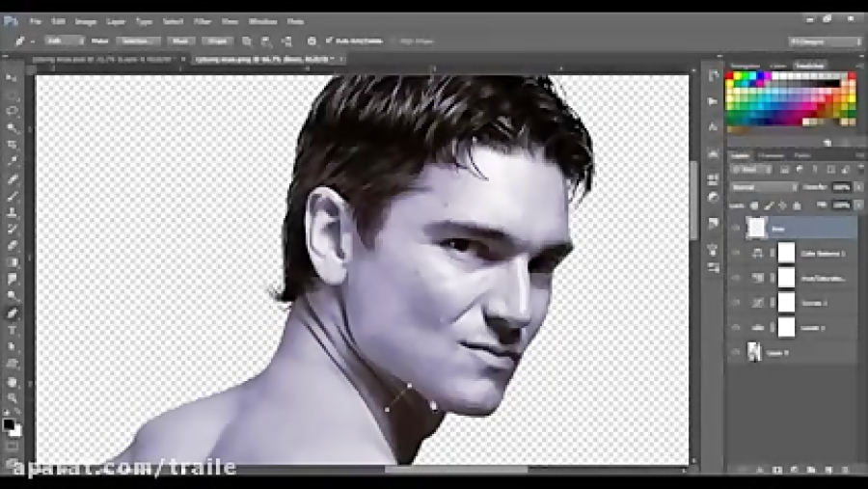Toggle Auto Add/Delete checkbox
This screenshot has width=868, height=489.
(x=329, y=41)
